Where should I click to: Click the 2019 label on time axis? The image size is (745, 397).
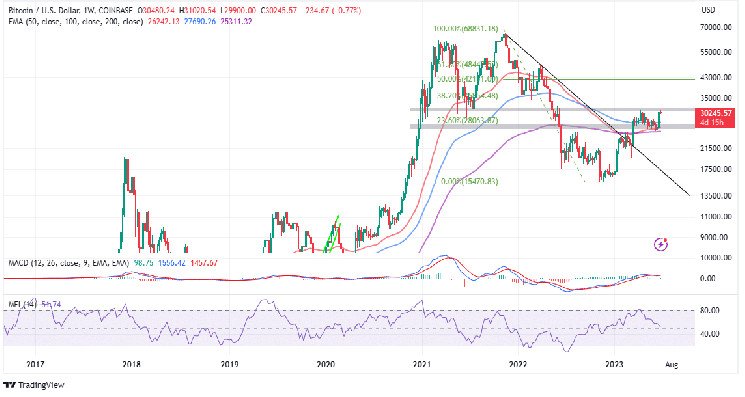(x=229, y=365)
